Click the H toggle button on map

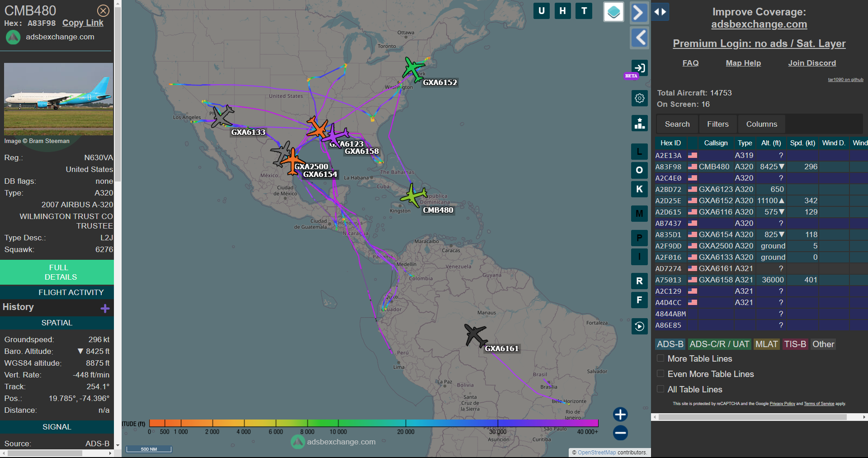(x=562, y=11)
